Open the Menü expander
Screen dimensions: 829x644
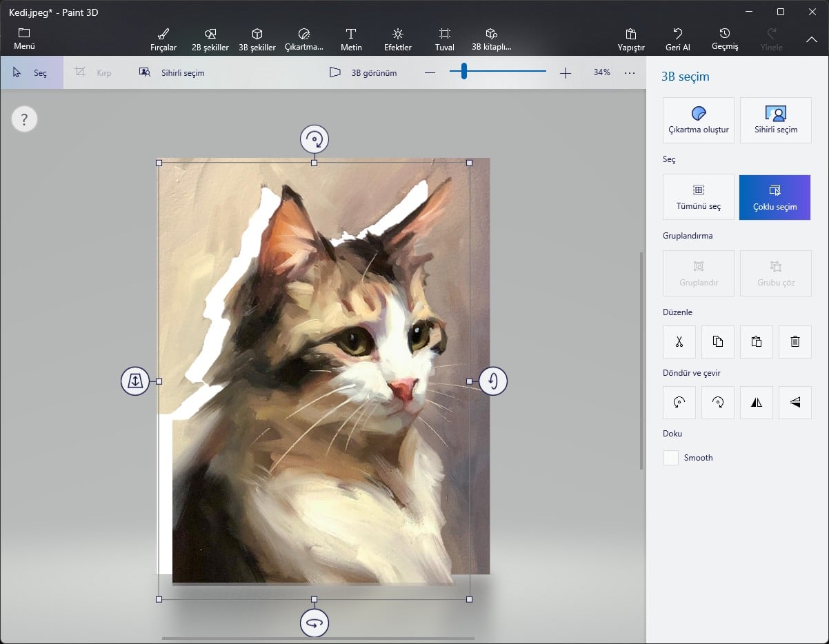tap(24, 39)
